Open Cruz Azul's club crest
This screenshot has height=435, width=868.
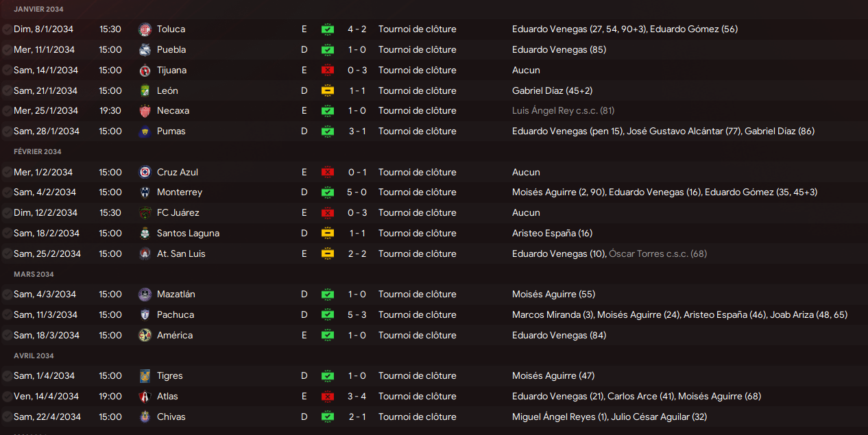click(144, 173)
